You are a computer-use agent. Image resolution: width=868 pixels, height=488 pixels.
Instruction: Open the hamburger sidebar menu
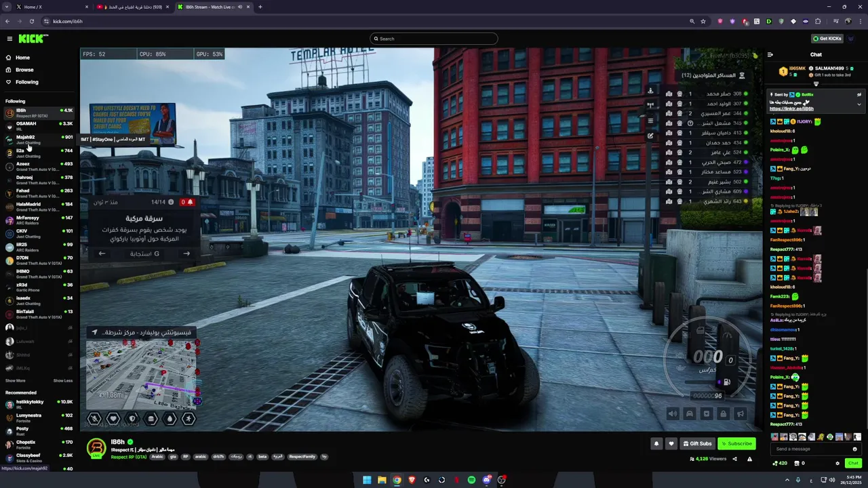click(x=9, y=39)
